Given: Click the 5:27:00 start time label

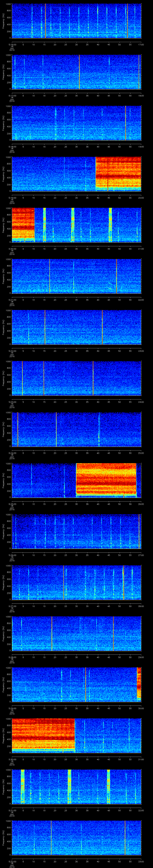Looking at the screenshot, I should click(12, 606).
